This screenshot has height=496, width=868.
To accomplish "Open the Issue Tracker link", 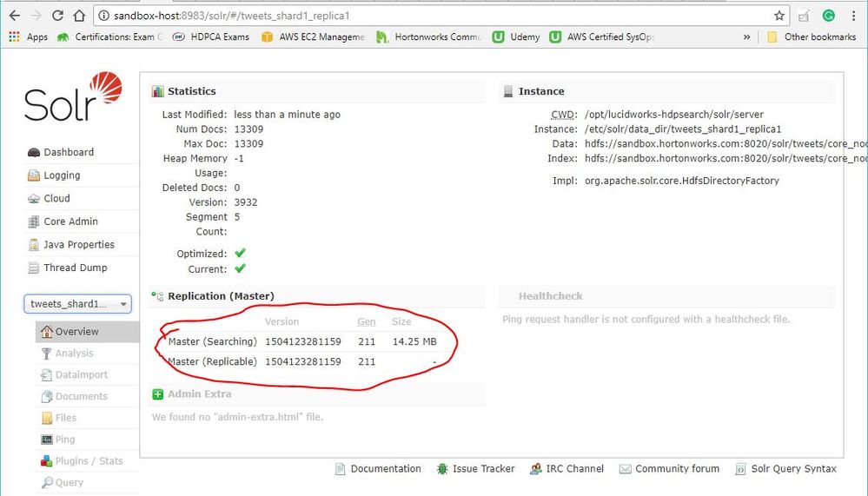I will [483, 469].
